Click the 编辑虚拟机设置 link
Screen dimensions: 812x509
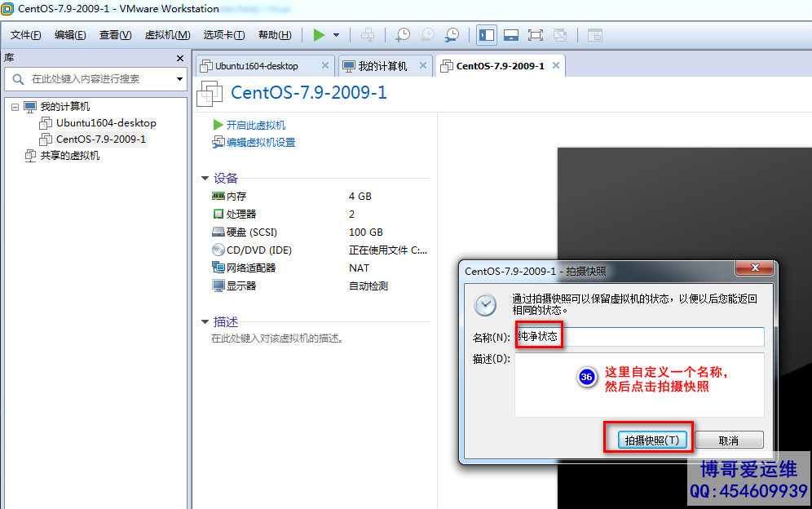pyautogui.click(x=260, y=143)
